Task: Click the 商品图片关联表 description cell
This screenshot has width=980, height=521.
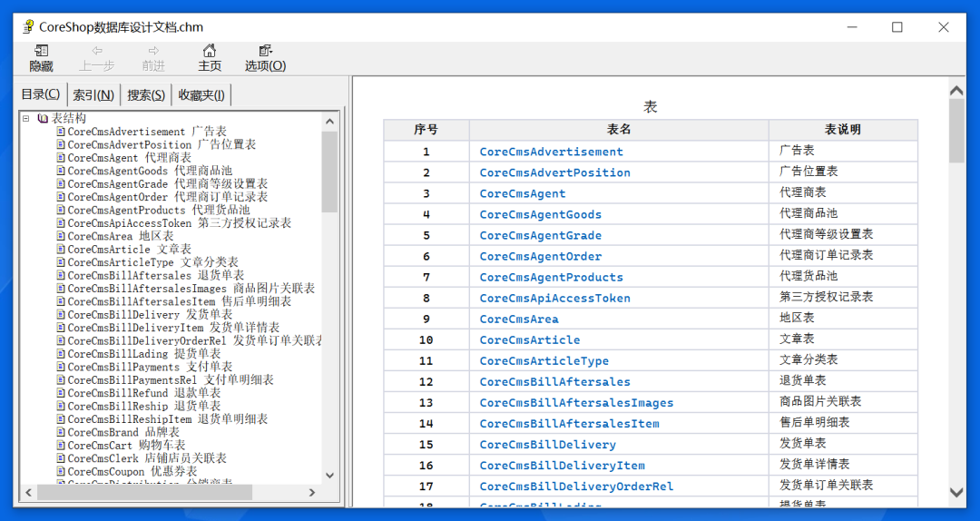Action: (x=843, y=401)
